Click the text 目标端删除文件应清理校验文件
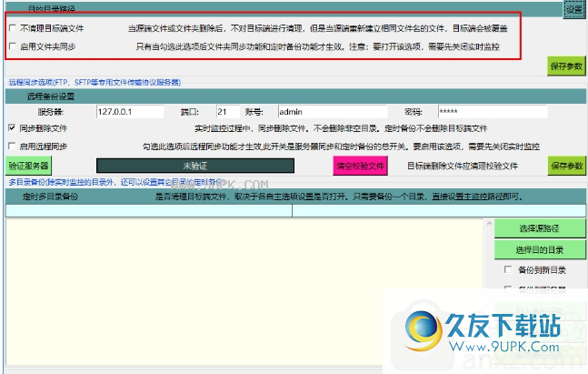Image resolution: width=588 pixels, height=374 pixels. (463, 166)
